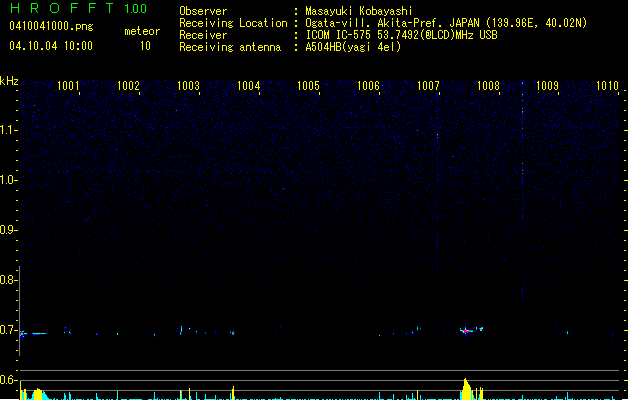Image resolution: width=629 pixels, height=400 pixels.
Task: Click time marker 1007
Action: 428,86
